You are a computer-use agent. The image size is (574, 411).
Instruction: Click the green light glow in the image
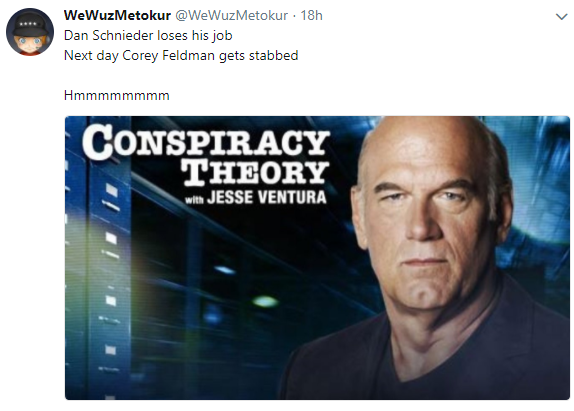pos(265,302)
